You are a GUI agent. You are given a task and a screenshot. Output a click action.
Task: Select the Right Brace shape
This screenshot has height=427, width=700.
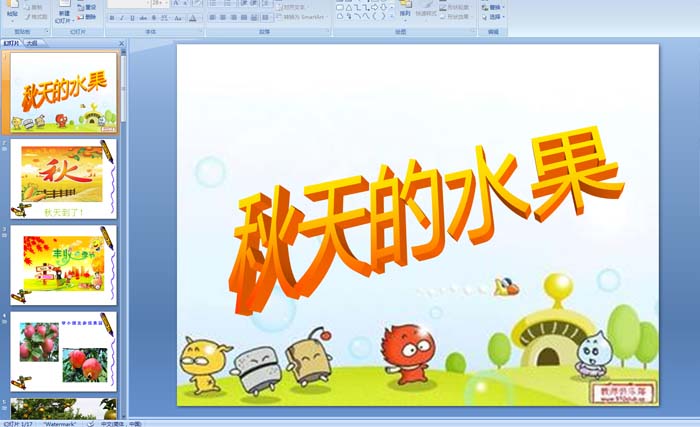tap(383, 16)
